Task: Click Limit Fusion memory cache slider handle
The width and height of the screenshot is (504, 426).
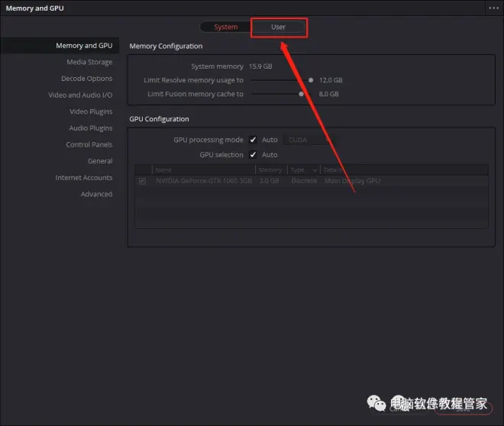Action: coord(301,94)
